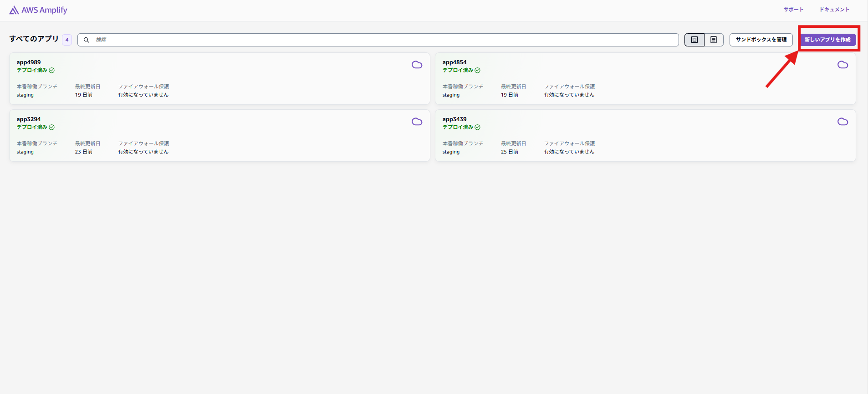This screenshot has width=868, height=394.
Task: Open the app3294 app title
Action: pyautogui.click(x=29, y=119)
